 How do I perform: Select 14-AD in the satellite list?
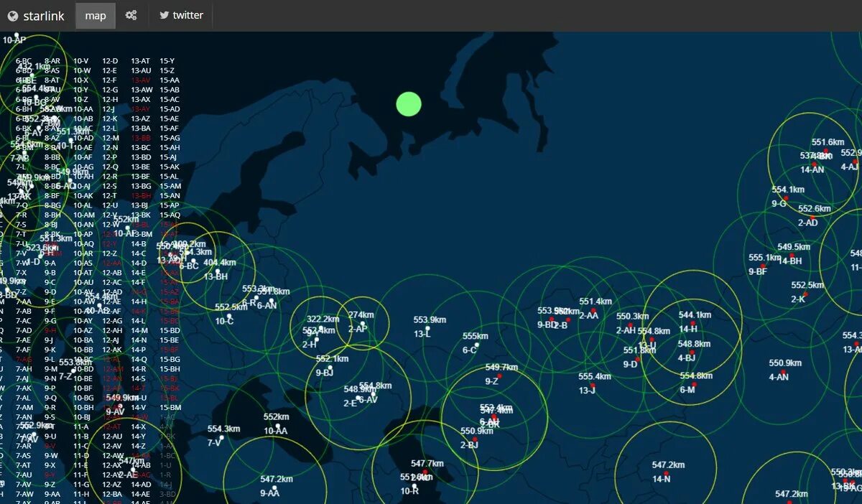click(x=141, y=484)
